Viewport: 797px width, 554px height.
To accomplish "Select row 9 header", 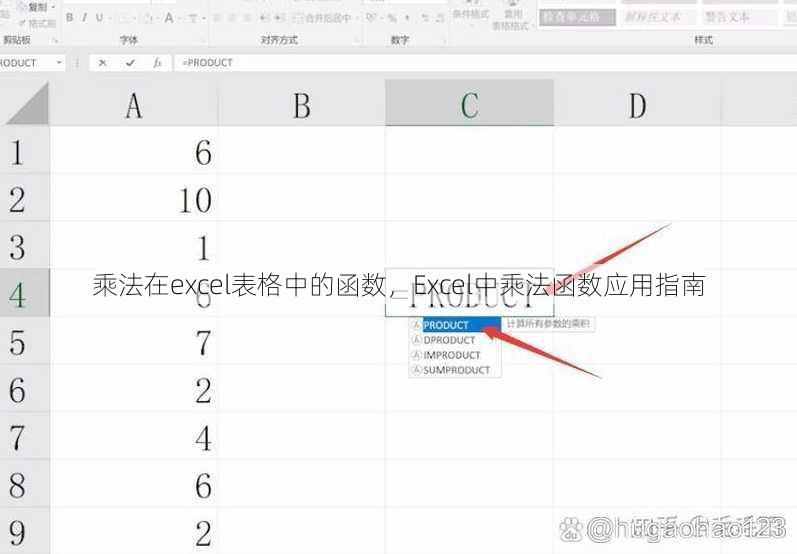I will [24, 531].
